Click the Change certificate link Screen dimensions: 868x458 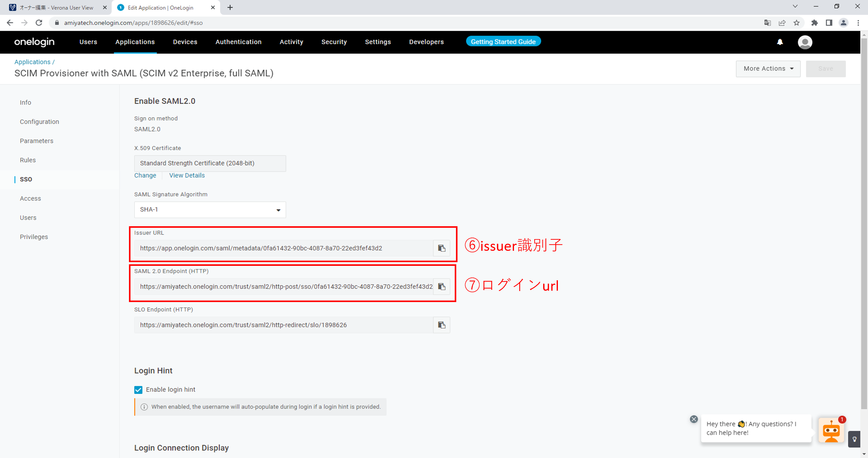[145, 176]
